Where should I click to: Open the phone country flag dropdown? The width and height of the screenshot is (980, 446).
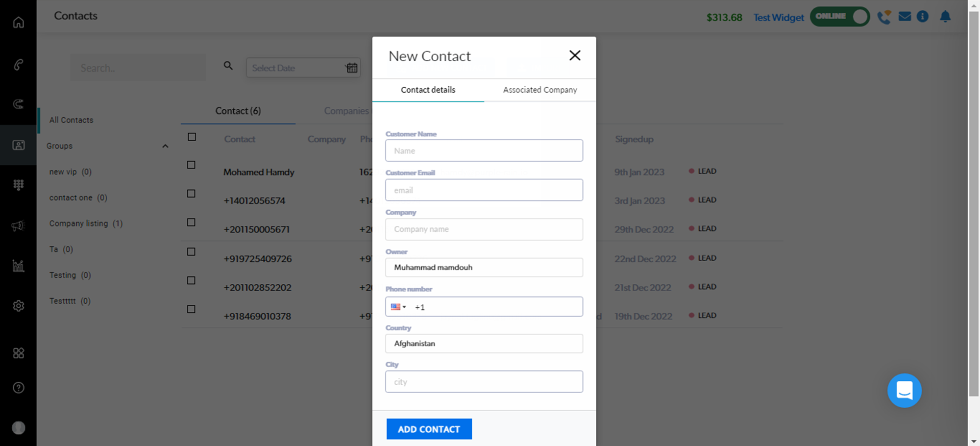398,307
